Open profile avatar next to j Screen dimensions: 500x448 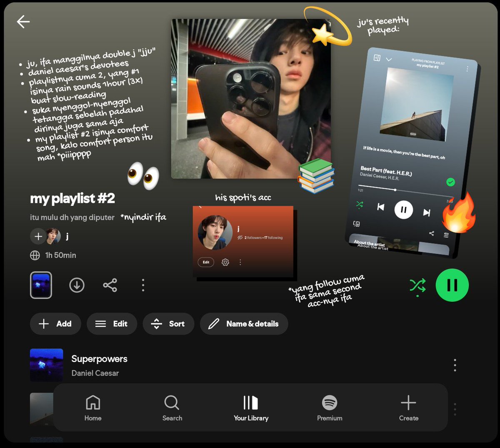[x=53, y=236]
